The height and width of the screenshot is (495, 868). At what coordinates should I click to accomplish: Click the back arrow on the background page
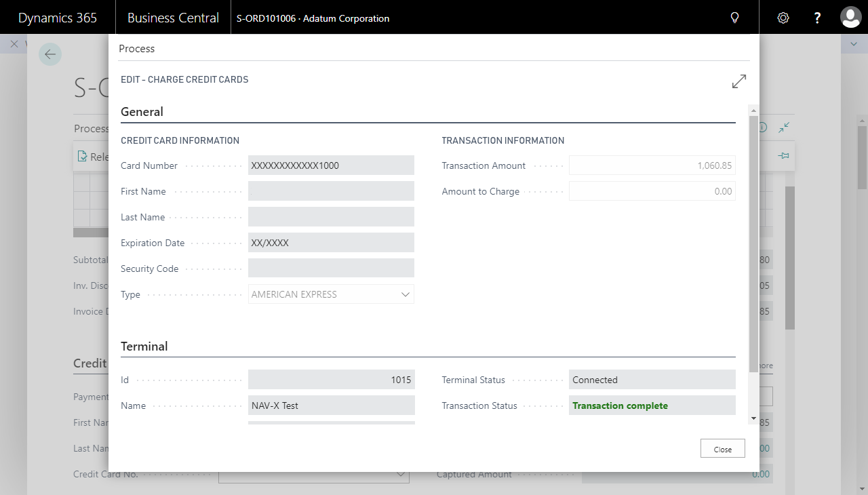(50, 54)
